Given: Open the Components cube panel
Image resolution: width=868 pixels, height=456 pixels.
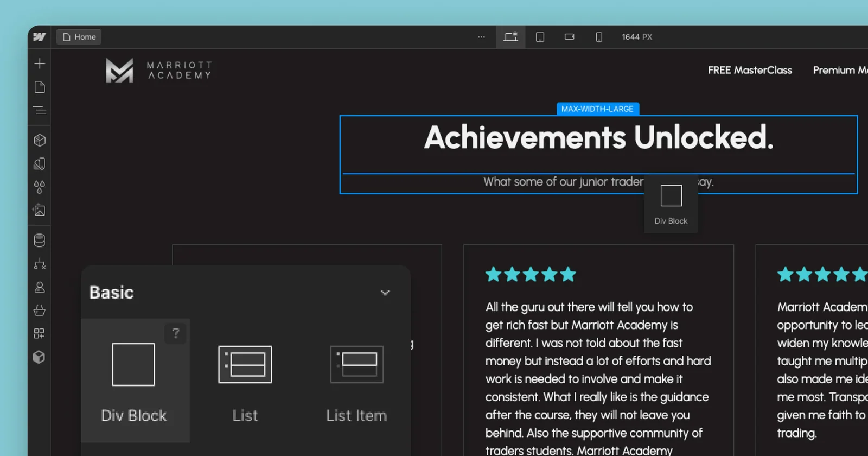Looking at the screenshot, I should click(40, 140).
